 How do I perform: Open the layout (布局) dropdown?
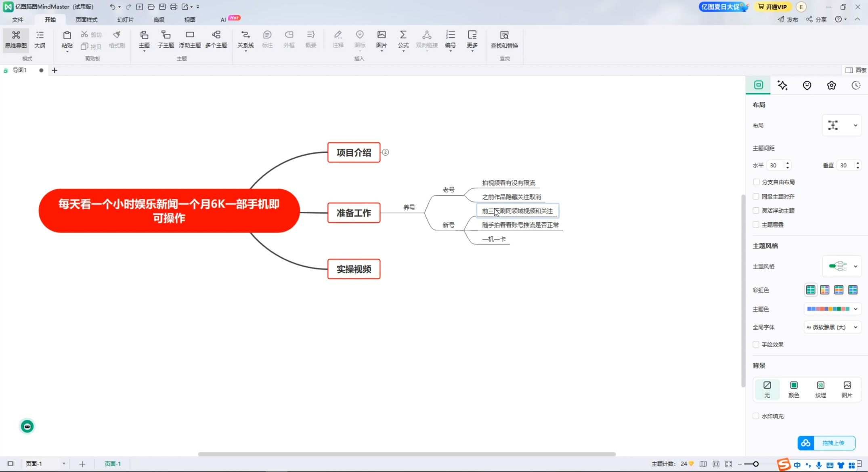pyautogui.click(x=842, y=125)
